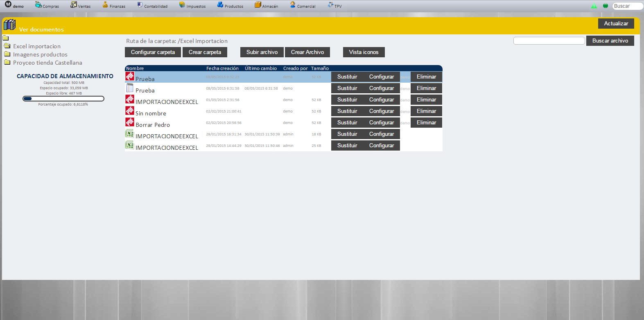Open the Almacén menu
Screen dimensions: 644x320
click(x=267, y=6)
